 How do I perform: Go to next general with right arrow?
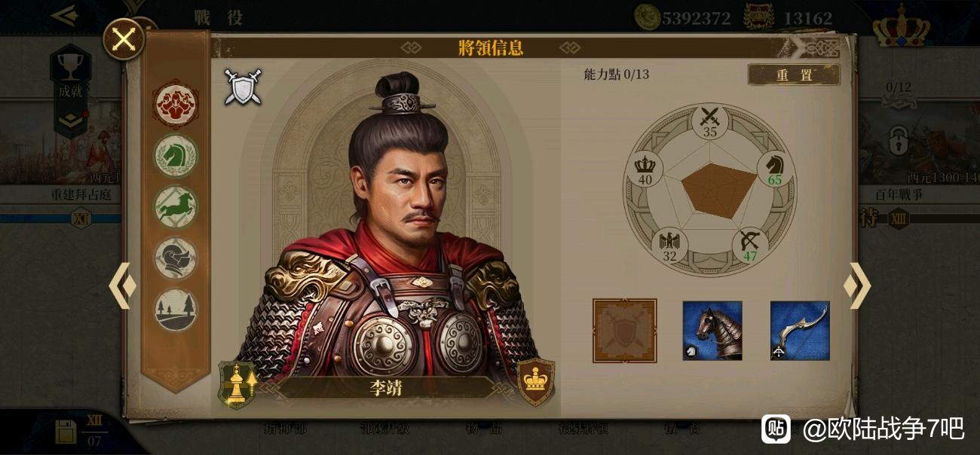(857, 286)
